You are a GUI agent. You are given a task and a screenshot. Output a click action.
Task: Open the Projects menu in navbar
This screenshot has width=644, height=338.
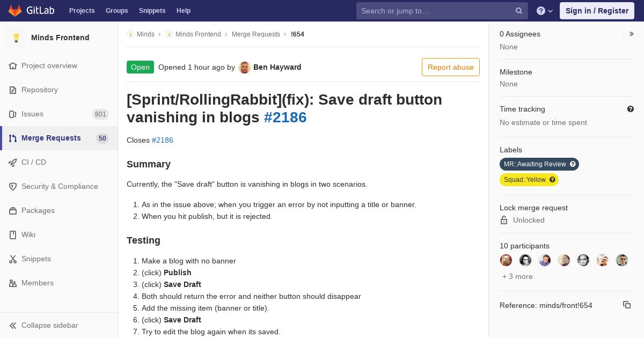click(82, 11)
